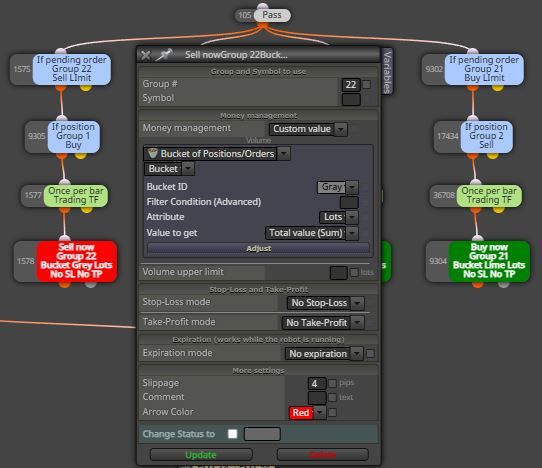Screen dimensions: 542x468
Task: Click the bucket icon in volume source
Action: tap(152, 153)
